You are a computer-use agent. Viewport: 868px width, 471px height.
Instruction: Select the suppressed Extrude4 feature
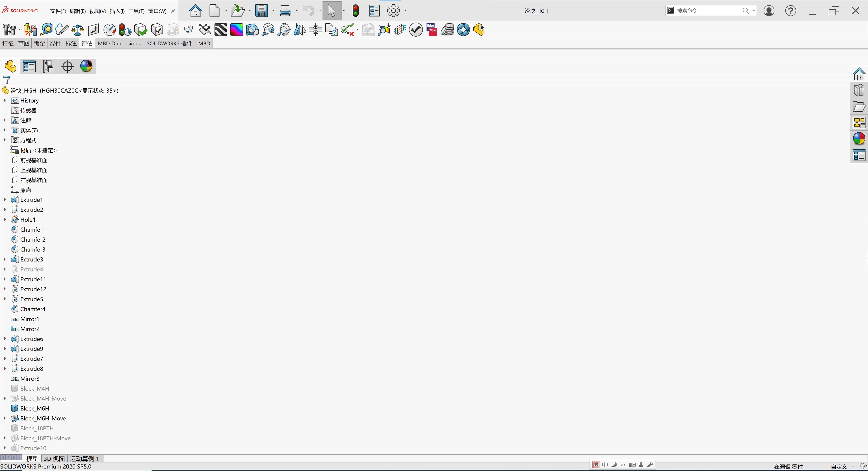pos(32,269)
